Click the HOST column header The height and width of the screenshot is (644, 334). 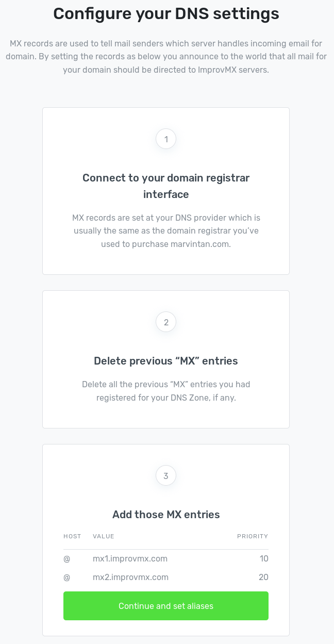click(x=72, y=536)
